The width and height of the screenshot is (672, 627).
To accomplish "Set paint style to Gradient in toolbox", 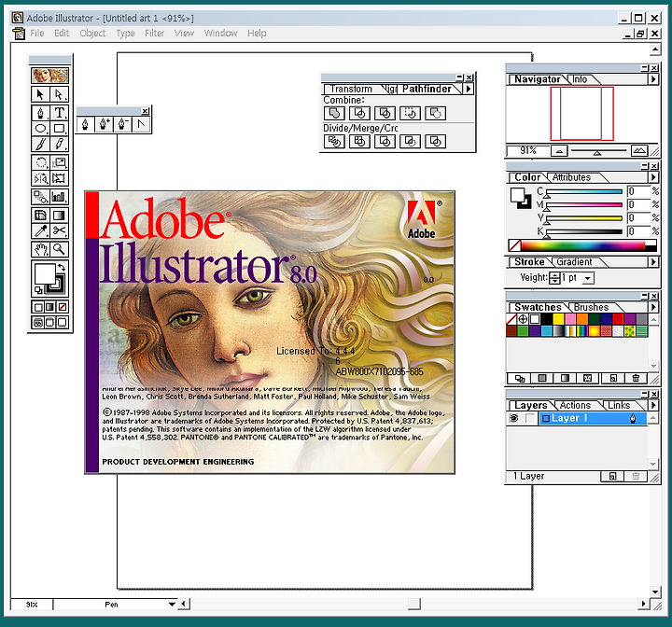I will [50, 307].
